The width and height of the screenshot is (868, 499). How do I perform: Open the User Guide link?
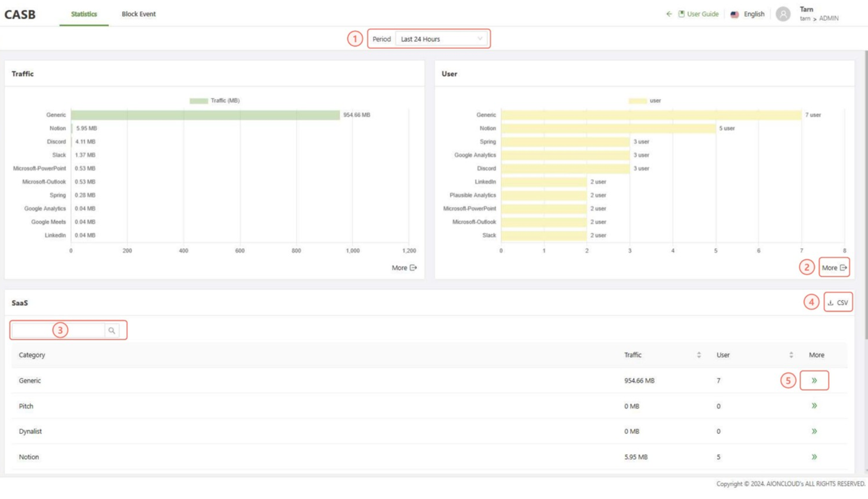pos(698,14)
